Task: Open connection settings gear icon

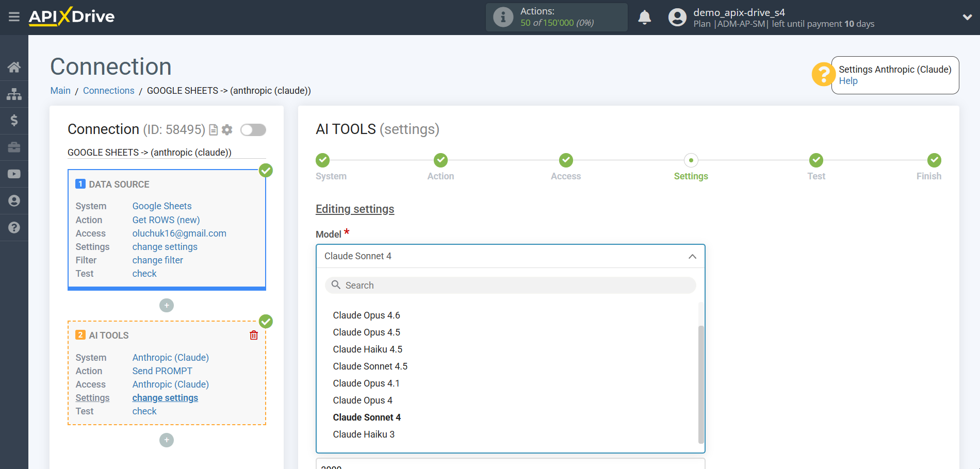Action: click(227, 130)
